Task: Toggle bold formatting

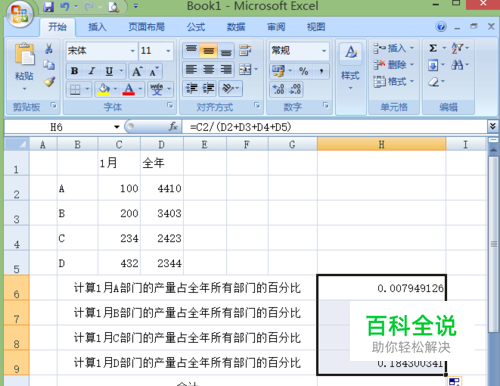Action: click(74, 71)
